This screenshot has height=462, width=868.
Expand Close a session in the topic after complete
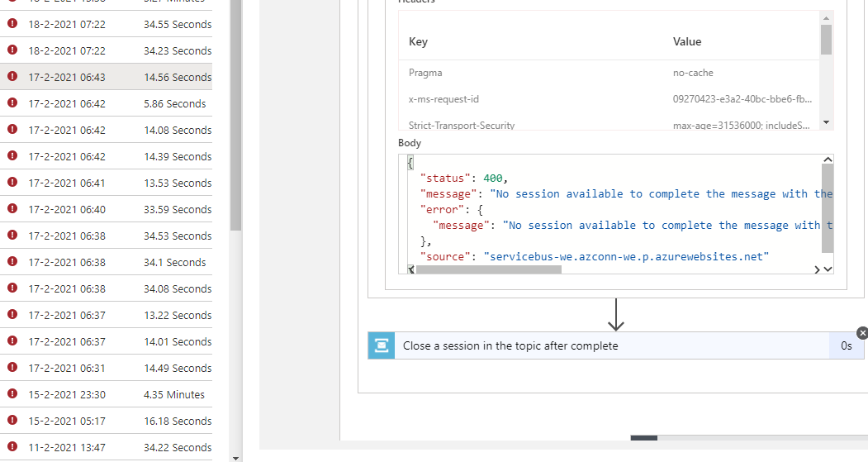click(x=616, y=345)
